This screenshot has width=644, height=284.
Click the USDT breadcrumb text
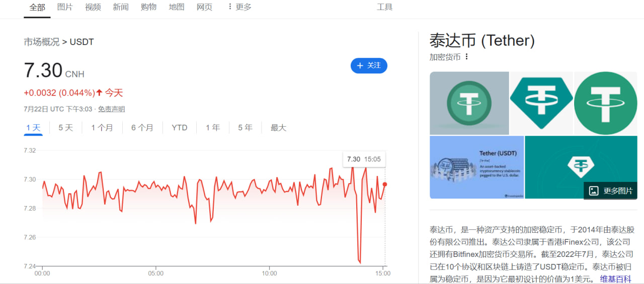click(82, 42)
